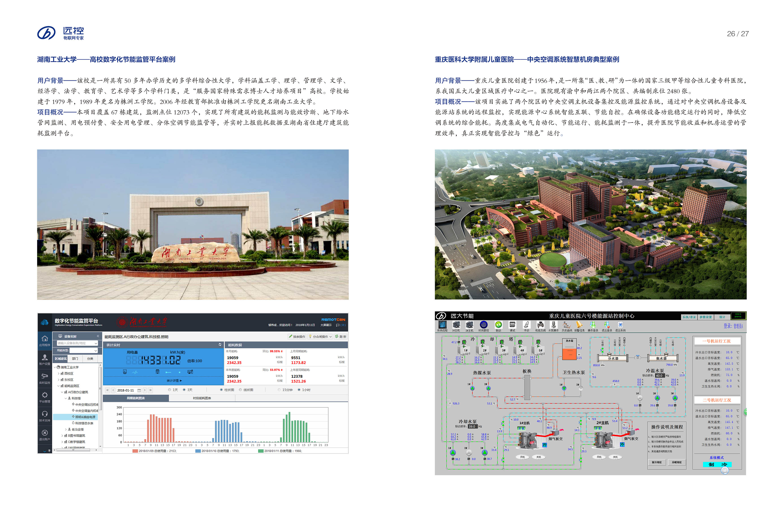This screenshot has height=532, width=784.
Task: Click green 2018/01/11 legend swatch
Action: click(x=261, y=451)
